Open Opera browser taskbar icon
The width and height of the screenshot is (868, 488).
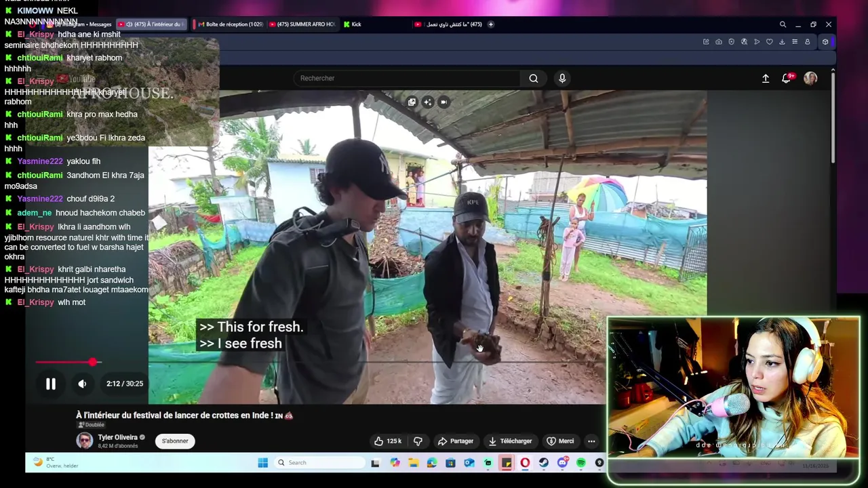[x=525, y=463]
